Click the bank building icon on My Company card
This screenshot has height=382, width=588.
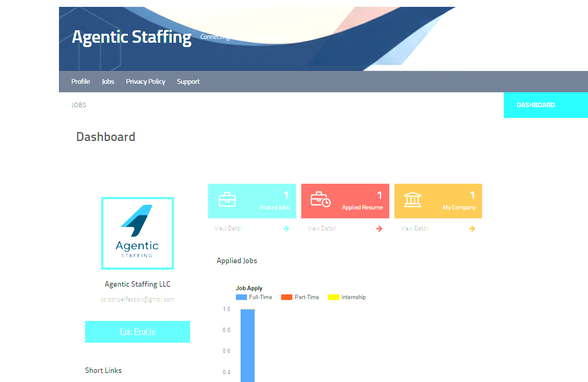(412, 200)
